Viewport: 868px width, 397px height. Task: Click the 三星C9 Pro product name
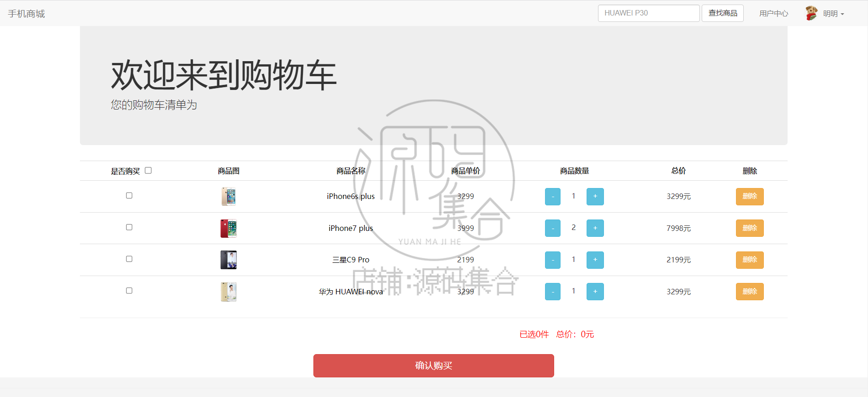pyautogui.click(x=351, y=260)
